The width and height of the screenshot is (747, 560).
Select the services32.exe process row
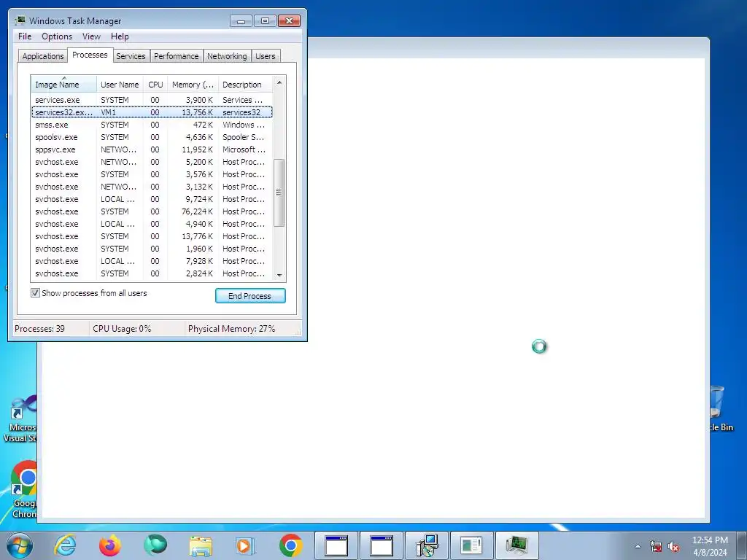152,112
